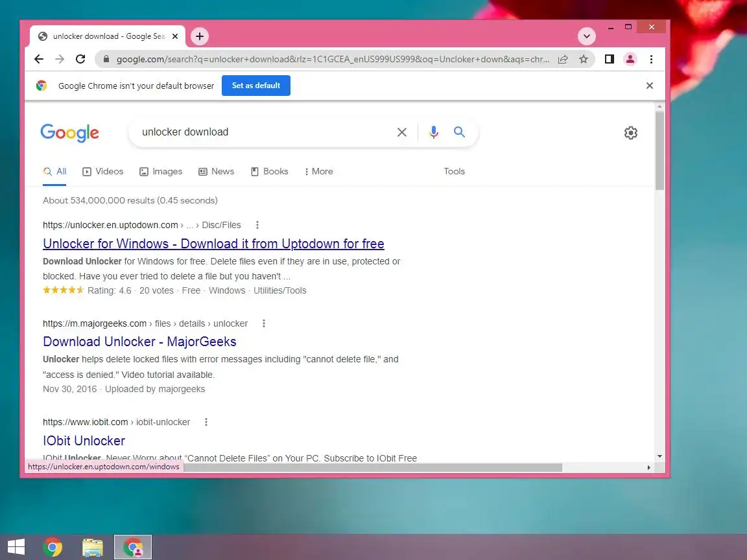Submit search with magnifier icon
747x560 pixels.
pyautogui.click(x=459, y=132)
